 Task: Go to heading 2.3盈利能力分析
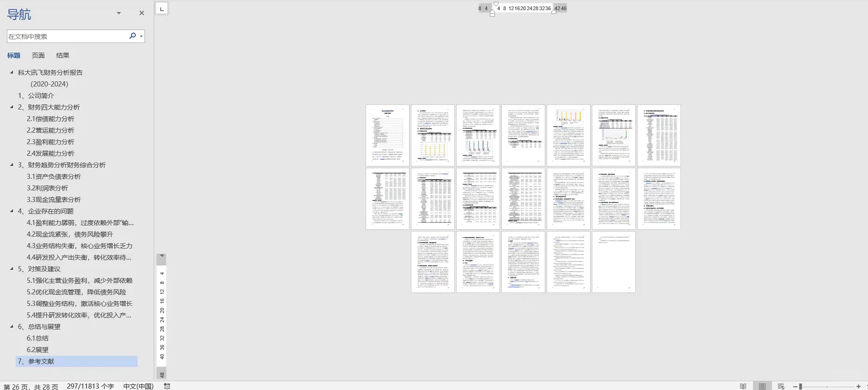click(x=50, y=142)
